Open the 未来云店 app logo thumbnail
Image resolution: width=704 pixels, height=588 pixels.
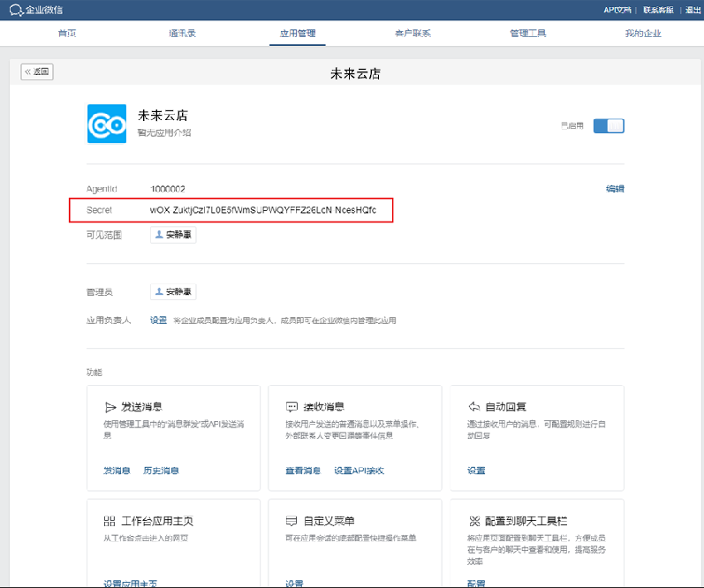(107, 124)
